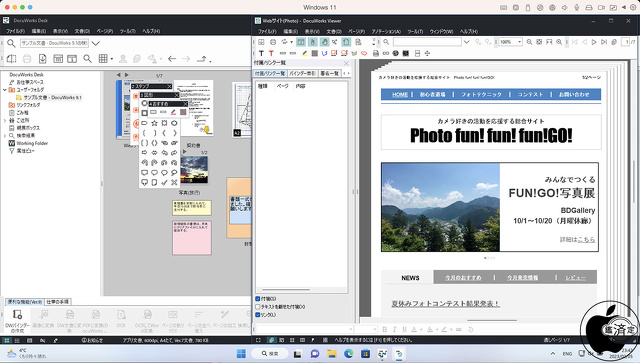Screen dimensions: 640x363
Task: Click grid thumbnail view icon in Desk toolbar
Action: tap(103, 59)
